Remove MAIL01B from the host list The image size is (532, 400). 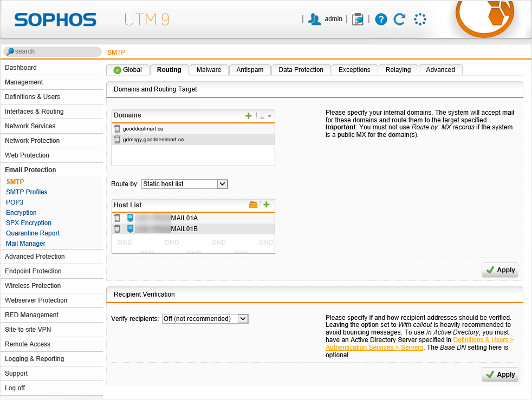coord(117,229)
